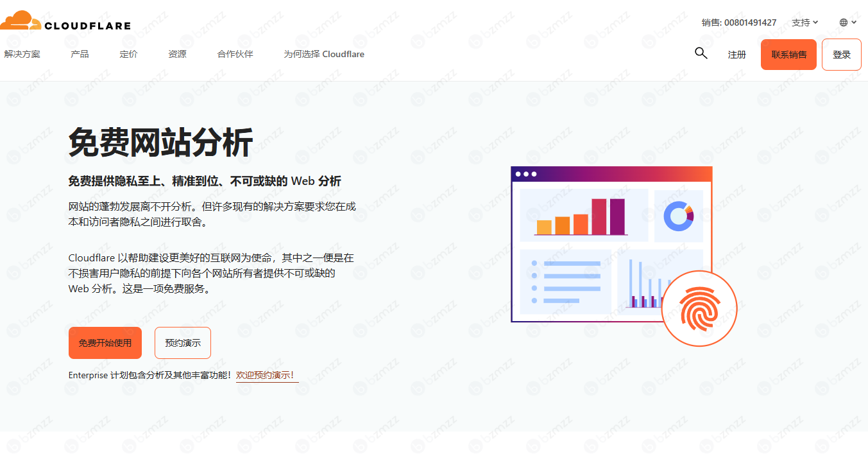Click the 预约演示 outlined button
Viewport: 868px width, 454px height.
coord(183,343)
